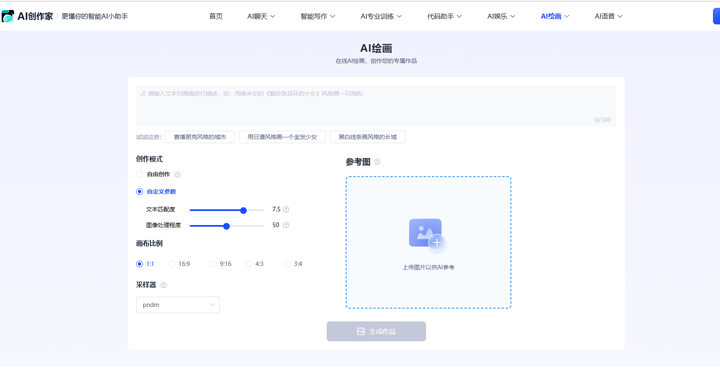Image resolution: width=720 pixels, height=381 pixels.
Task: Use the 赛博朋克风格的城市 suggestion
Action: (200, 137)
